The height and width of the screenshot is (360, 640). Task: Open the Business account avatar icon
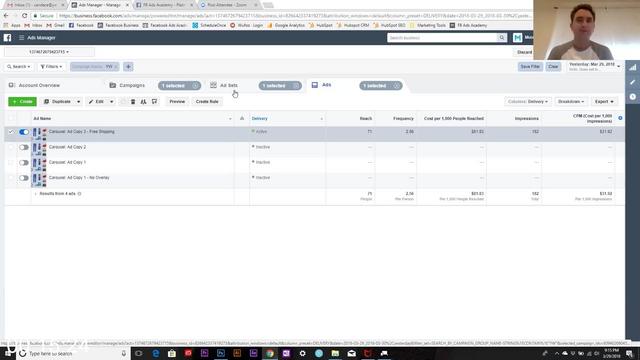click(x=518, y=38)
